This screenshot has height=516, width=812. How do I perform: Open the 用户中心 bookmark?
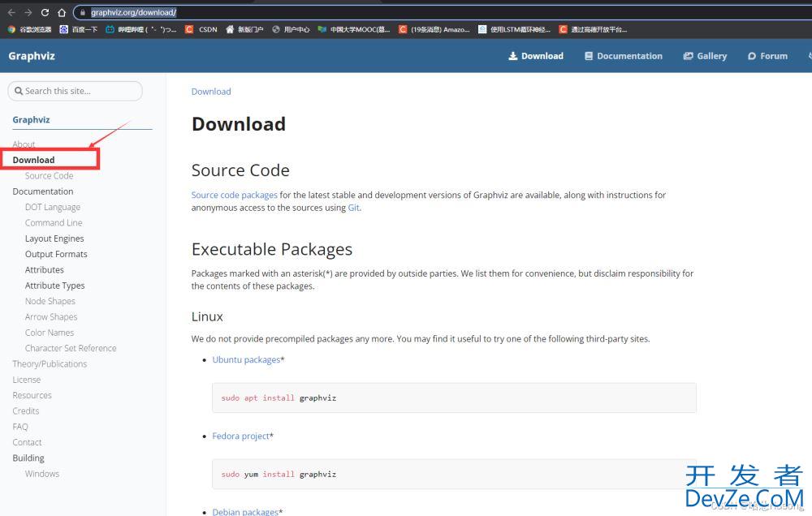[x=291, y=29]
